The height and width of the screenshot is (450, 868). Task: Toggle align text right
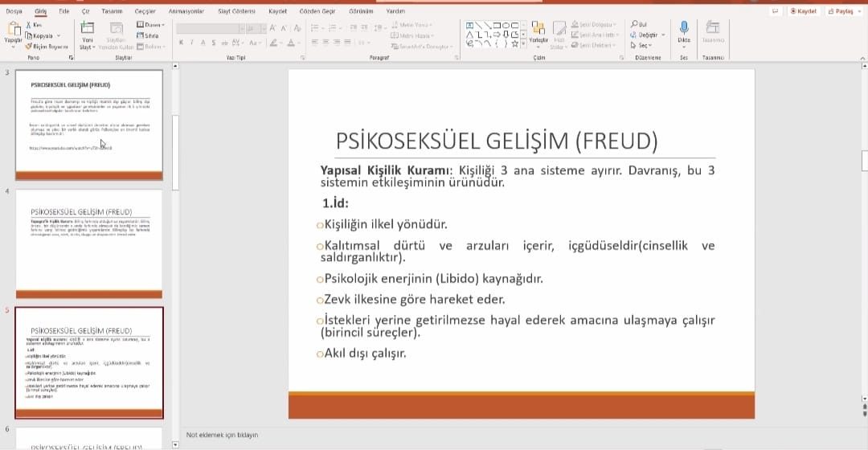337,42
